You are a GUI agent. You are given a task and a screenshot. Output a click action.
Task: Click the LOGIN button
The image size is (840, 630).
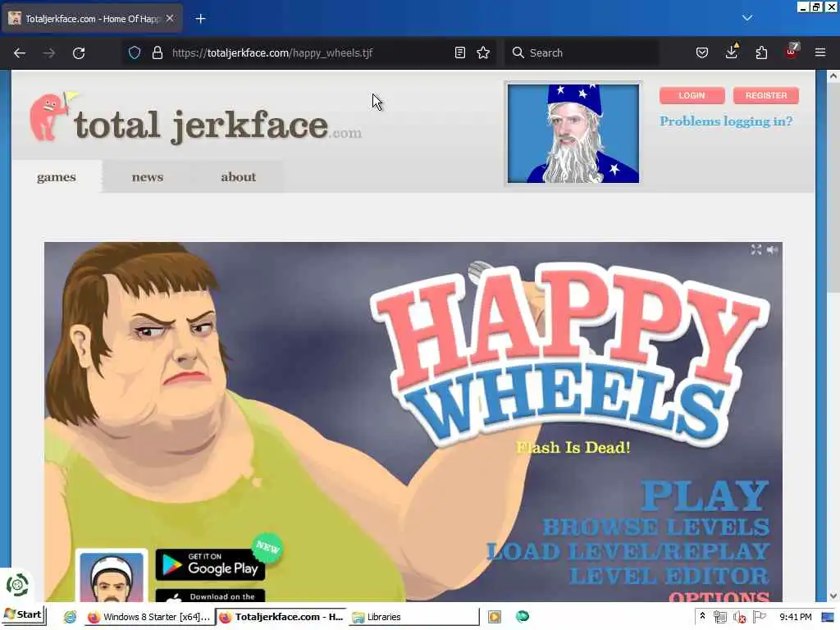tap(692, 95)
